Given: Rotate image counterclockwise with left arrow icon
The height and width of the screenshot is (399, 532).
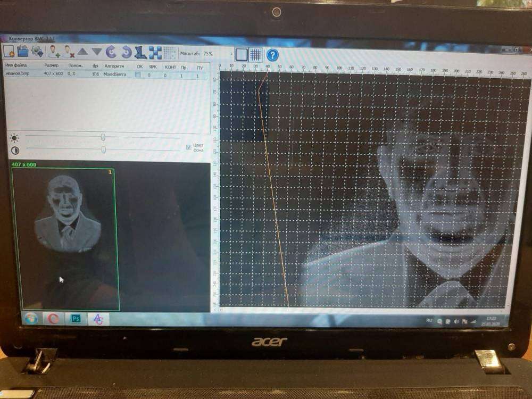Looking at the screenshot, I should [x=111, y=52].
